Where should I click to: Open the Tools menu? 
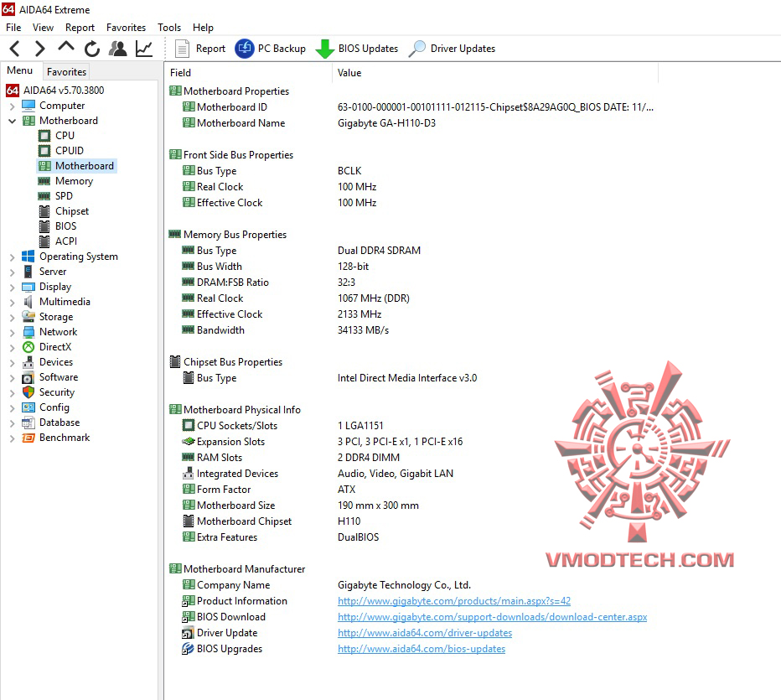(169, 28)
